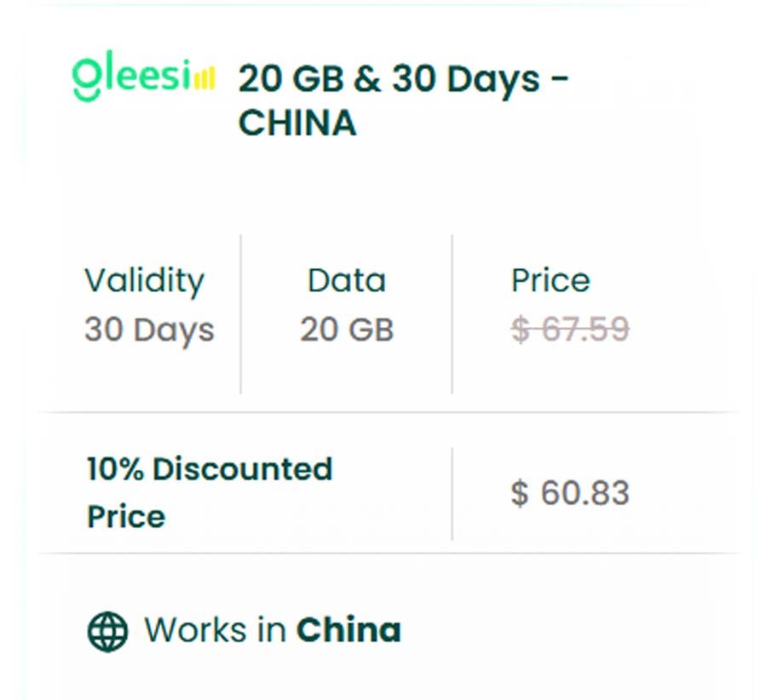Click the Works in China text
Screen dimensions: 760x700
click(272, 631)
